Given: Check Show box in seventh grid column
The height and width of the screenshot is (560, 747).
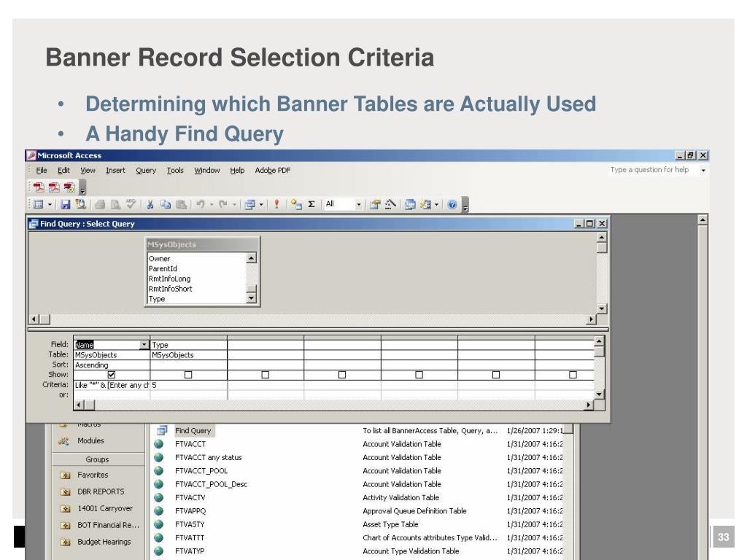Looking at the screenshot, I should (573, 375).
